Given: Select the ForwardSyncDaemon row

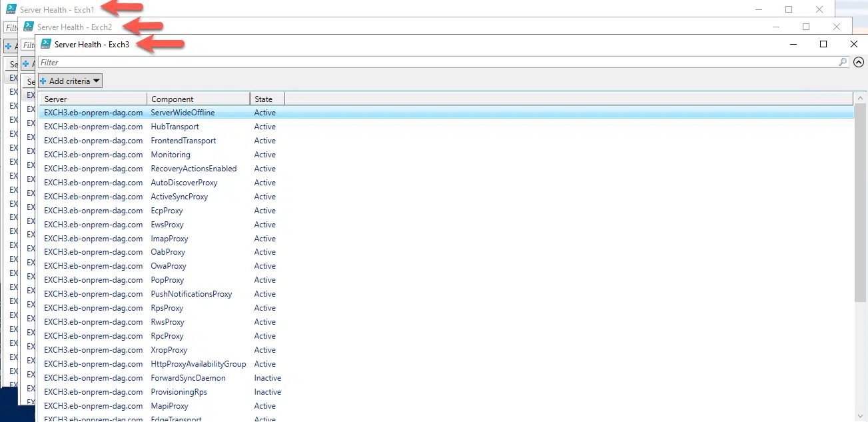Looking at the screenshot, I should click(x=446, y=378).
